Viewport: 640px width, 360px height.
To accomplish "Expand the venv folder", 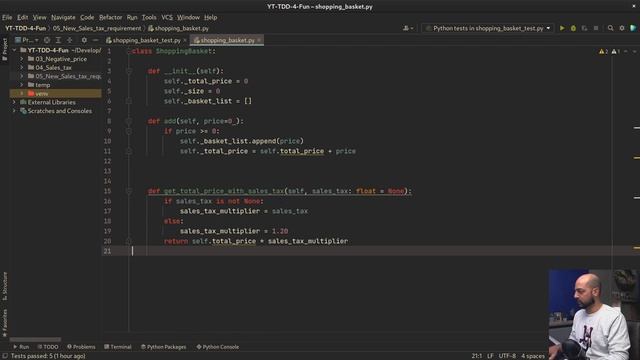I will pyautogui.click(x=22, y=93).
